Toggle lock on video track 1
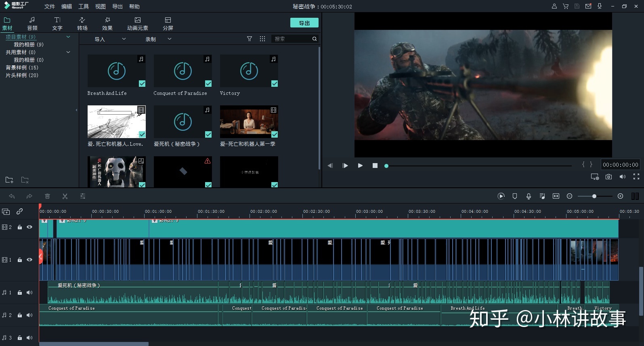Screen dimensions: 644x346 tap(19, 260)
